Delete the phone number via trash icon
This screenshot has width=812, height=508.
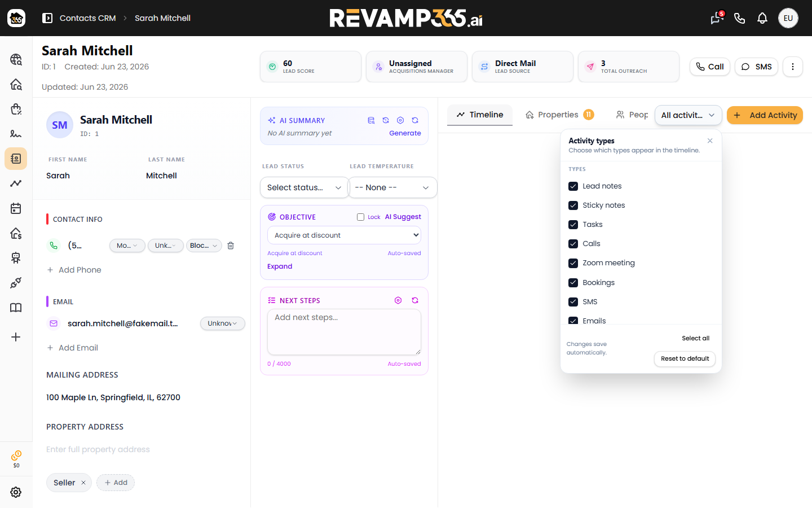point(231,246)
